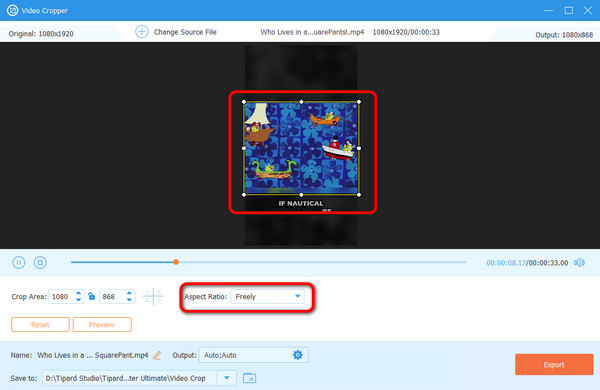Click the Video Cropper logo icon
Viewport: 600px width, 390px height.
click(x=12, y=10)
